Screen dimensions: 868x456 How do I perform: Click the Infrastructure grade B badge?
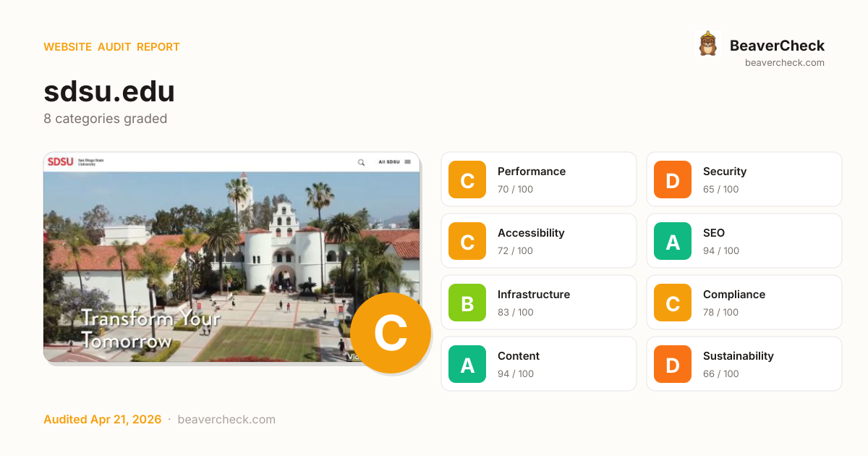tap(467, 303)
